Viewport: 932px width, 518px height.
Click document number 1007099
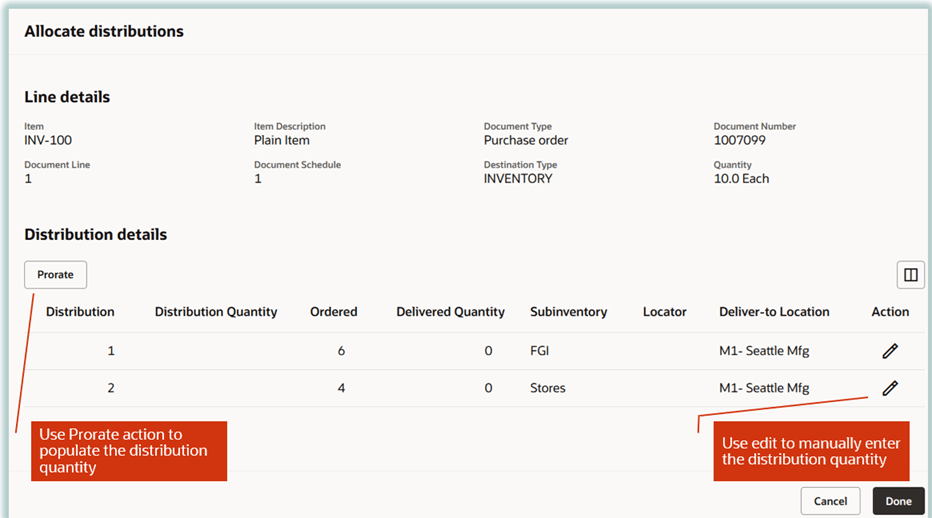[739, 140]
